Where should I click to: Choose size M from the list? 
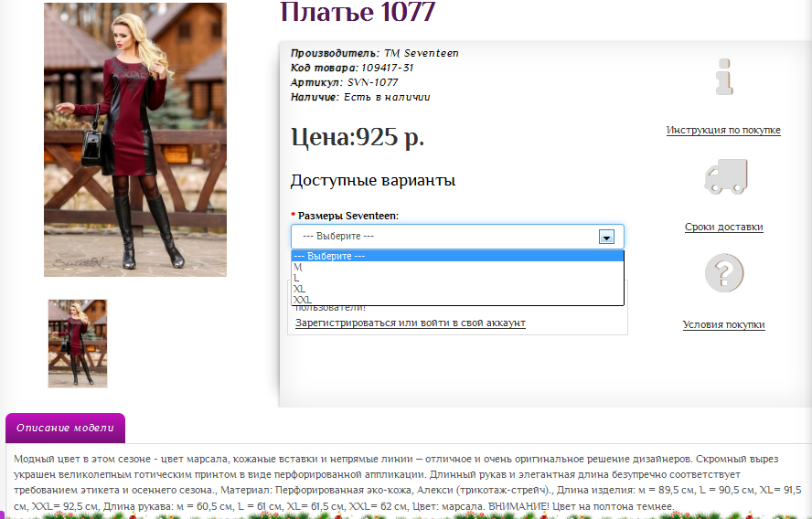click(457, 267)
